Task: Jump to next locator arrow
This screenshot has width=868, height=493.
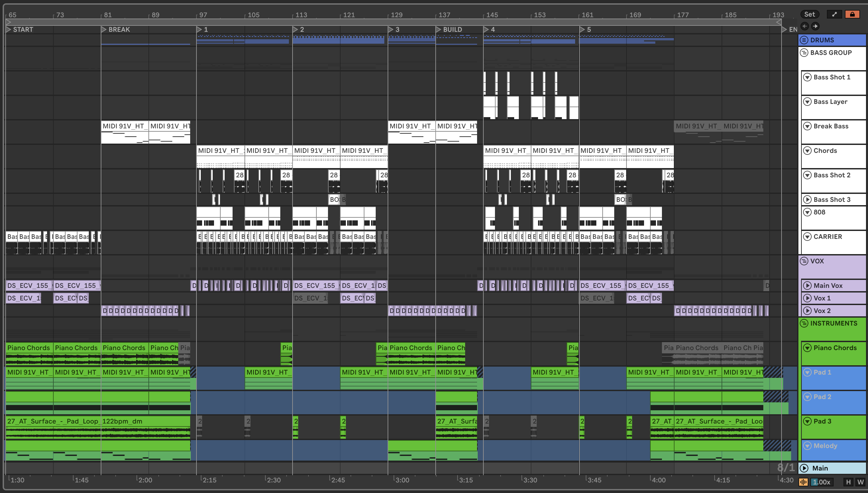Action: 815,26
